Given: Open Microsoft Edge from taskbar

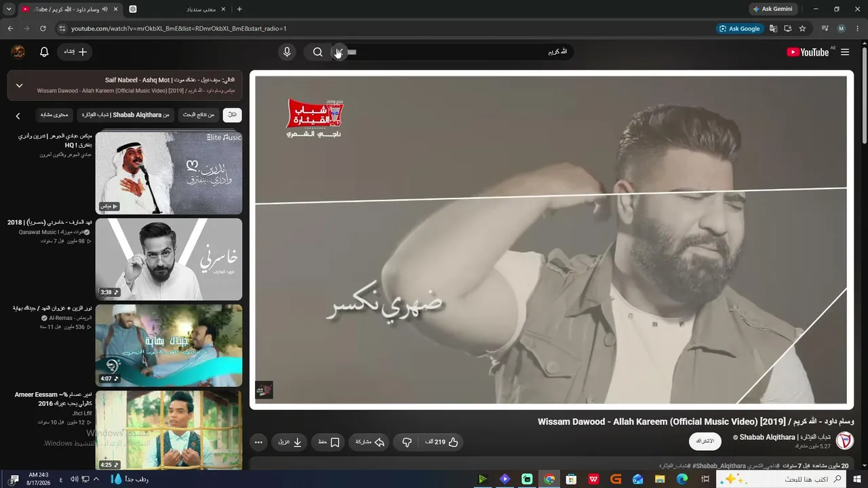Looking at the screenshot, I should pos(682,479).
